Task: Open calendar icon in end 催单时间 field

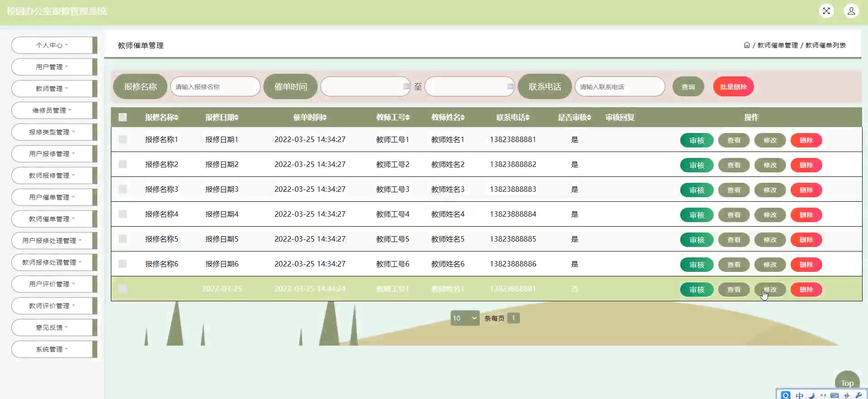Action: (x=510, y=86)
